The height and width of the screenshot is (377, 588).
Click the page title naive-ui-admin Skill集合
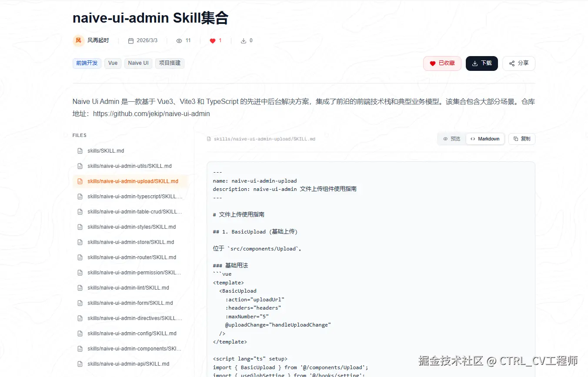[150, 18]
